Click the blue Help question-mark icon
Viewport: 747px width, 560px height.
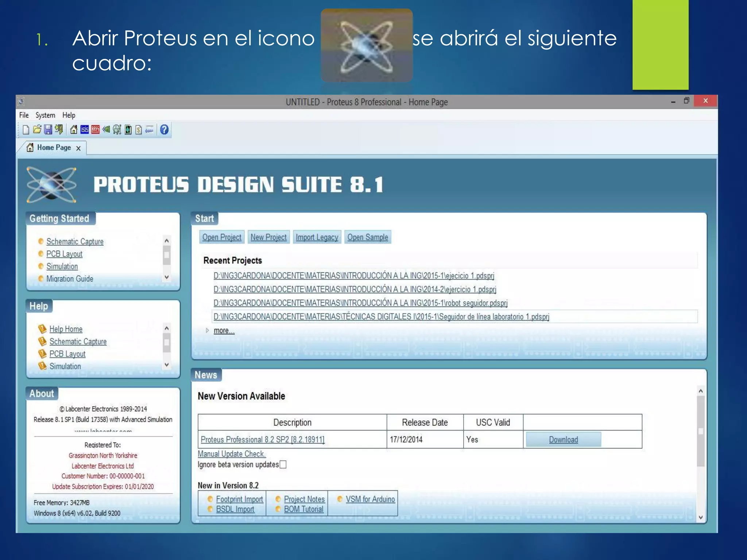(x=165, y=130)
